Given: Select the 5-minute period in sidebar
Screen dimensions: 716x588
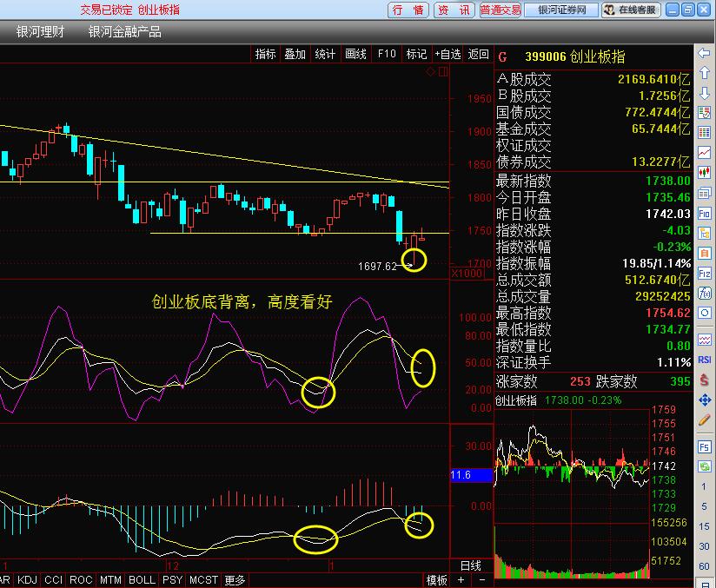Looking at the screenshot, I should pyautogui.click(x=704, y=506).
